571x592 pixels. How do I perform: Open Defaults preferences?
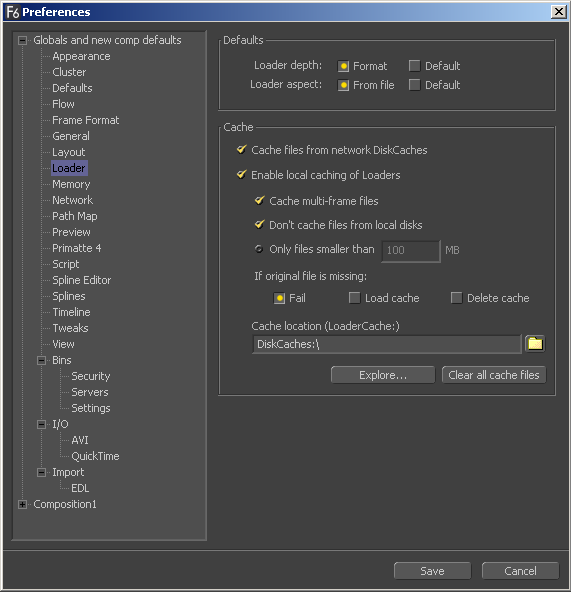pyautogui.click(x=72, y=88)
